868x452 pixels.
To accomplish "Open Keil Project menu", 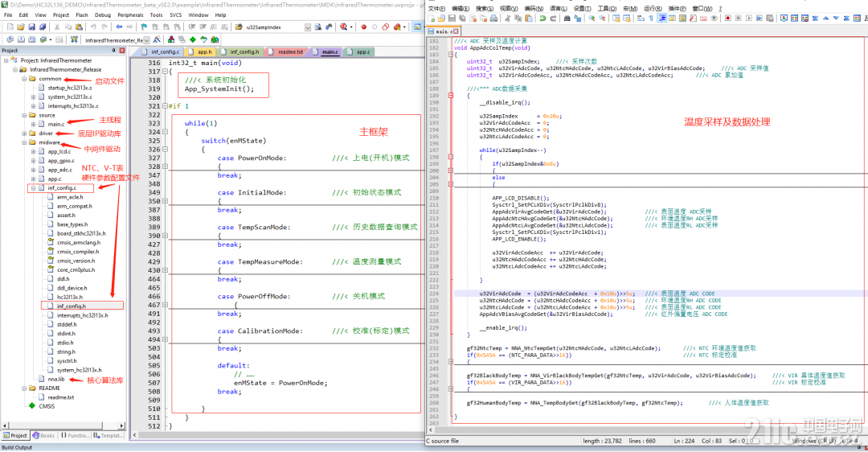I will point(61,15).
